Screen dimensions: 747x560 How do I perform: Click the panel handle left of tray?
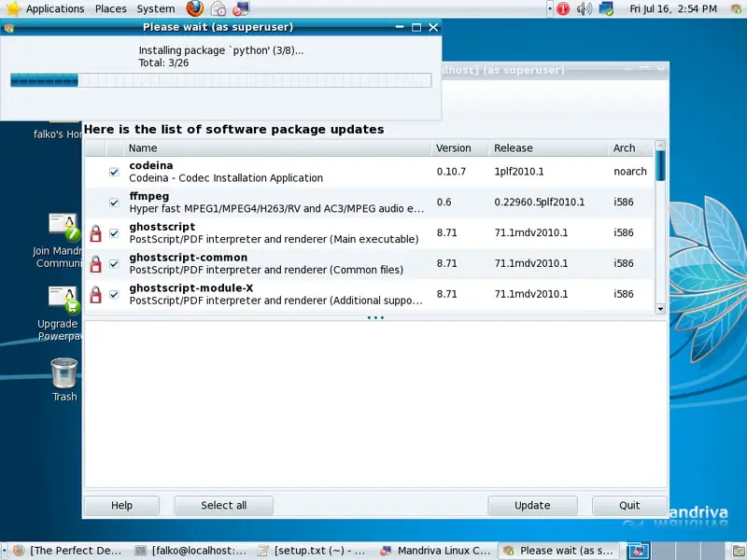click(x=550, y=8)
